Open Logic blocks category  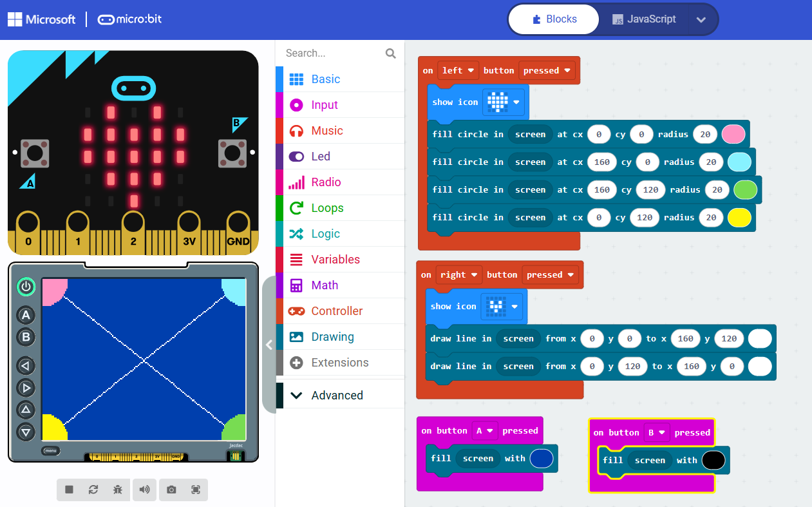click(340, 234)
